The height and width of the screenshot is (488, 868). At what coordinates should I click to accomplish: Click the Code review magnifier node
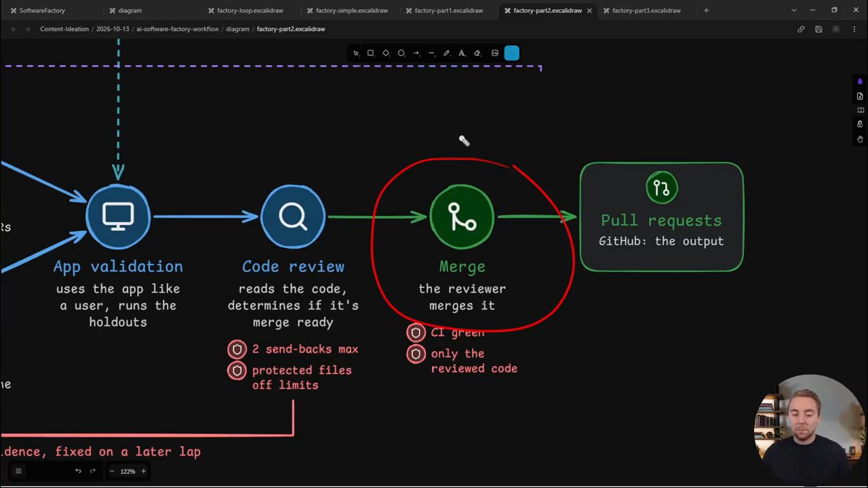coord(293,217)
